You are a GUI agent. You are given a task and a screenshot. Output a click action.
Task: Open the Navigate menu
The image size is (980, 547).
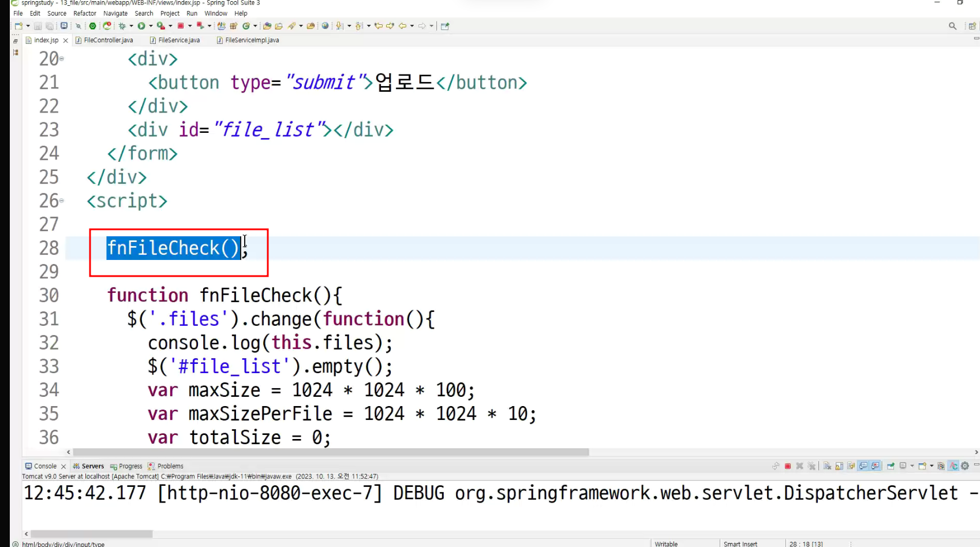pyautogui.click(x=115, y=13)
